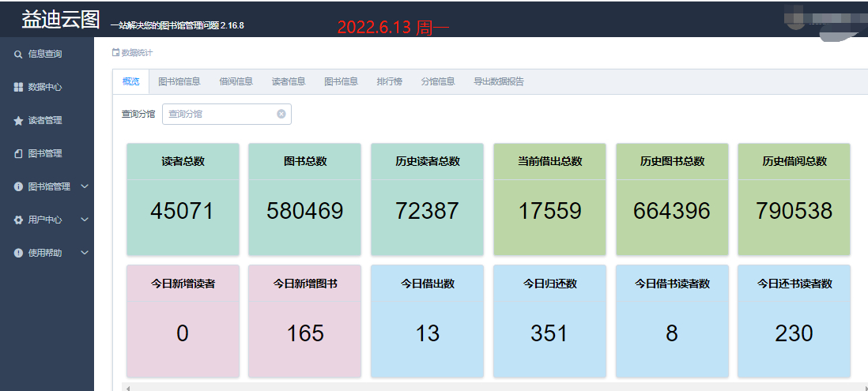Select the 读者总数 statistics card

[183, 199]
